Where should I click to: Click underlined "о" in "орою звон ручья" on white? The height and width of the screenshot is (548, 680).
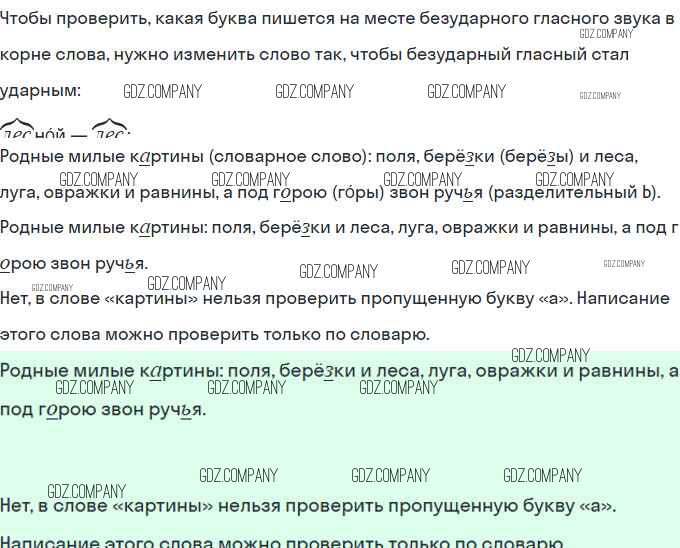point(6,264)
